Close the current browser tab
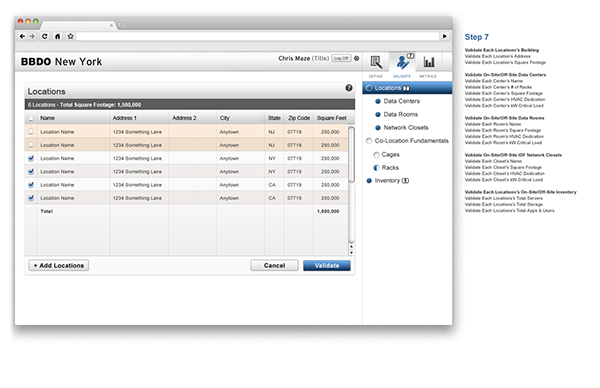Screen dimensions: 600x388 [111, 25]
